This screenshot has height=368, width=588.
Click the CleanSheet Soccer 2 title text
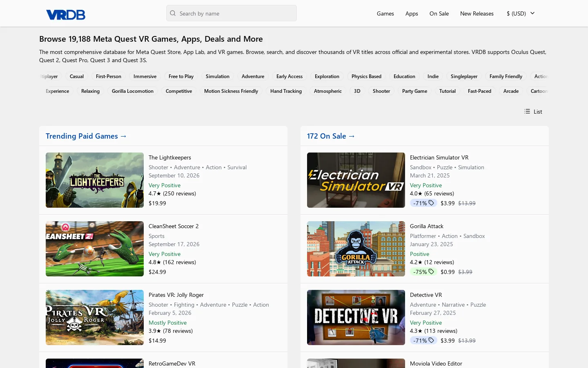(x=174, y=226)
